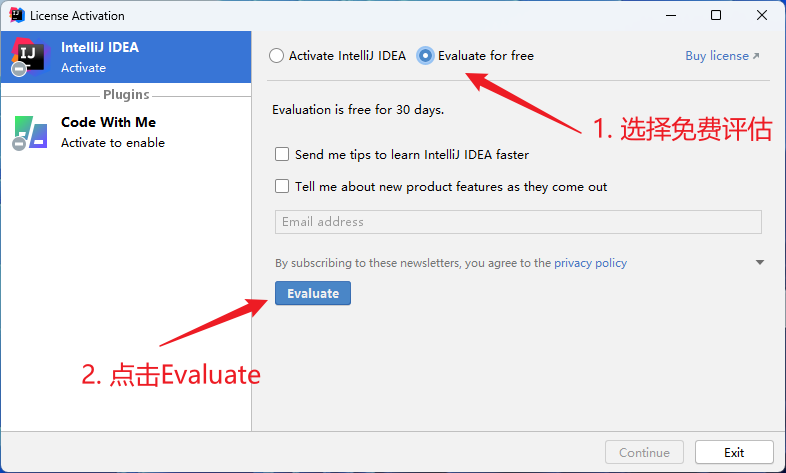Select the IntelliJ IDEA product entry in sidebar

(x=126, y=57)
